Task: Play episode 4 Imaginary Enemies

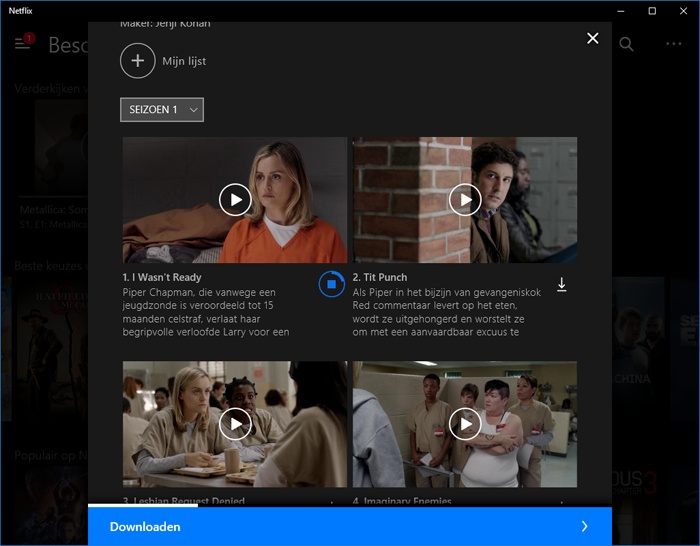Action: pyautogui.click(x=465, y=424)
